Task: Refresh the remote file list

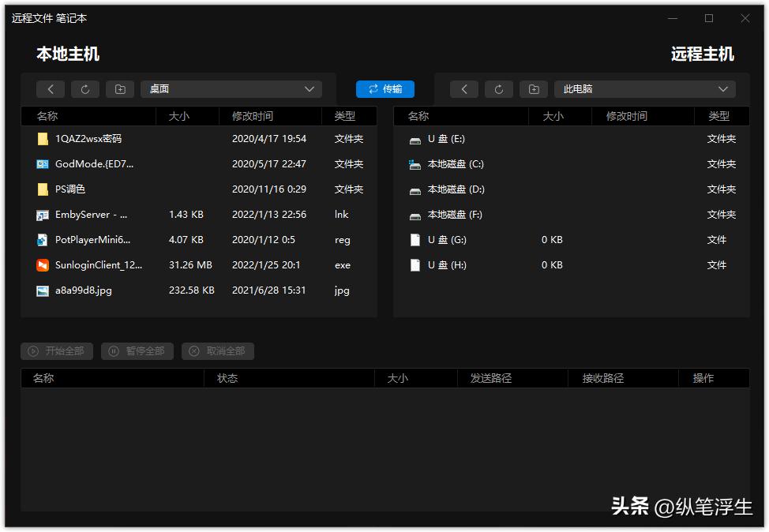Action: coord(498,89)
